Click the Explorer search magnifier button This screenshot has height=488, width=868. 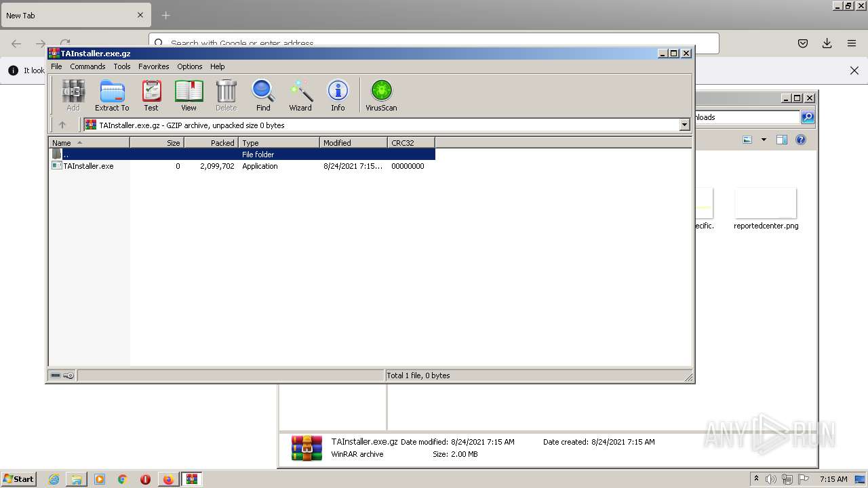click(x=807, y=117)
